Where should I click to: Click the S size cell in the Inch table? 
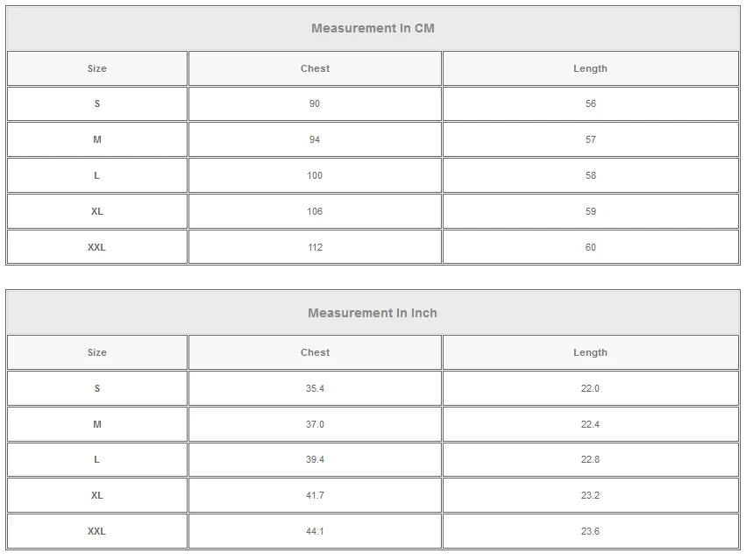click(96, 388)
